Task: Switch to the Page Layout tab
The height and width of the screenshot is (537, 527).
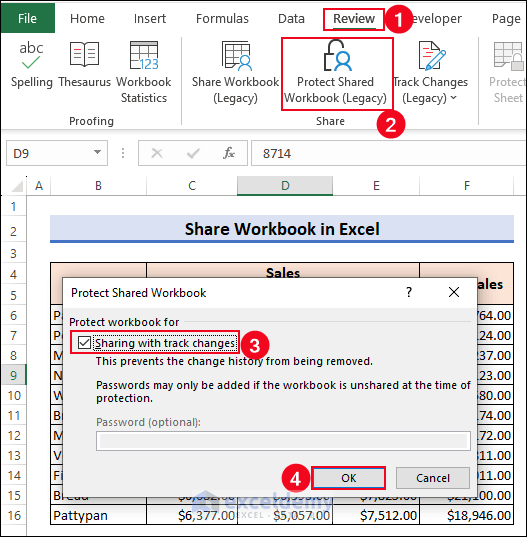Action: click(x=507, y=18)
